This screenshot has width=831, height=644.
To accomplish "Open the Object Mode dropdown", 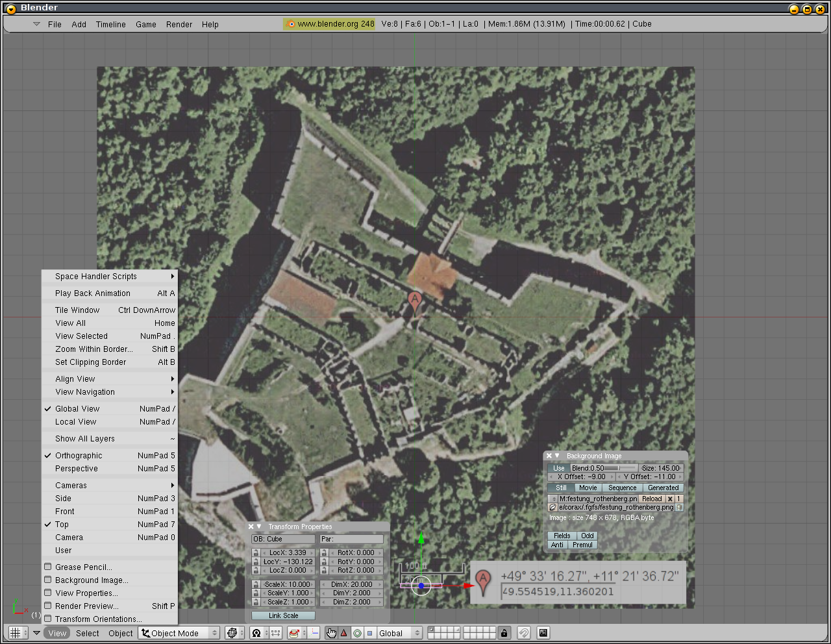I will tap(180, 633).
